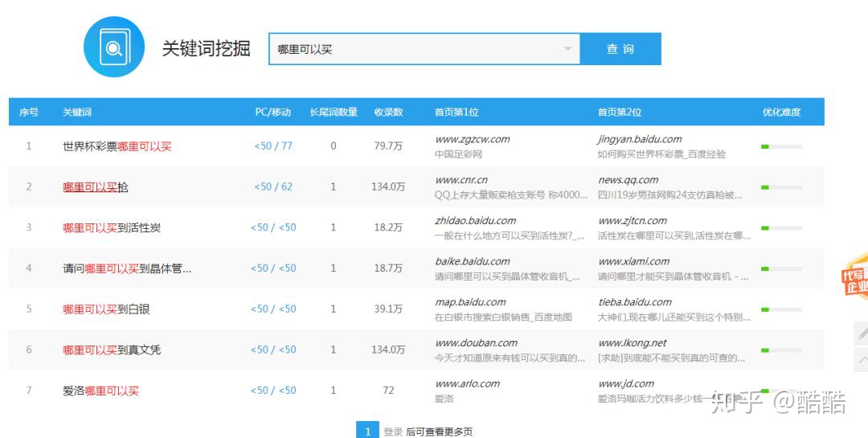Click difficulty bar for 哪里可以买枪 row
This screenshot has width=868, height=438.
pos(781,188)
